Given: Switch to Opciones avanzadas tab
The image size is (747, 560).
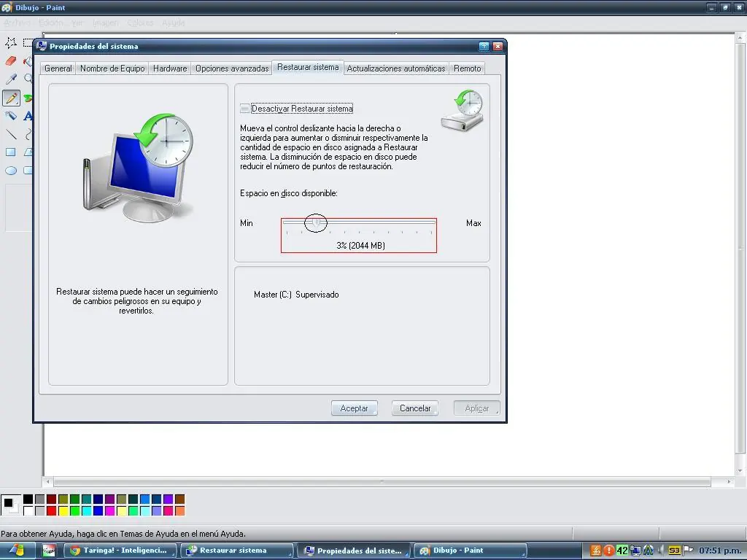Looking at the screenshot, I should 232,69.
